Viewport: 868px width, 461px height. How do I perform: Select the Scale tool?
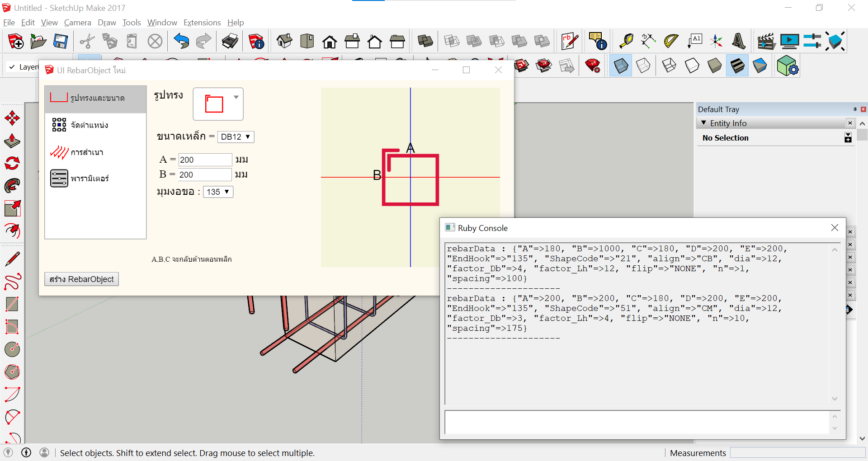(12, 208)
